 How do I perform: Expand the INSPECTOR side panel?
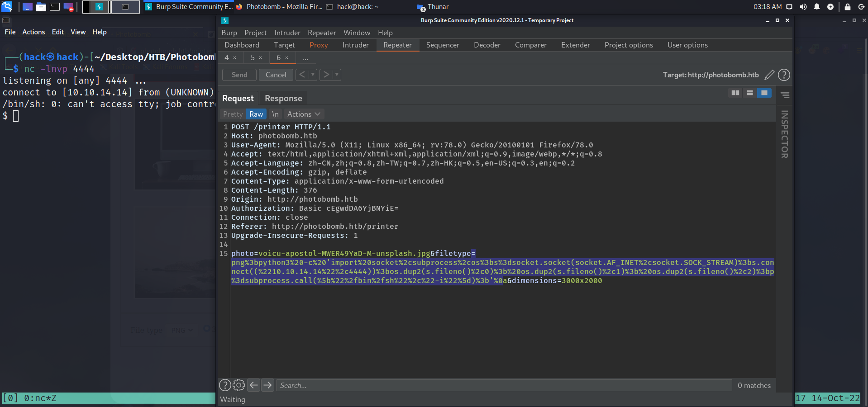point(785,134)
